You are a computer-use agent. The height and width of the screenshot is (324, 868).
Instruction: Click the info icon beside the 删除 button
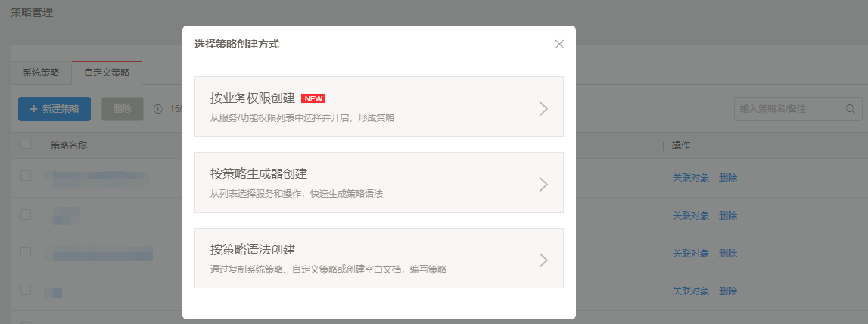pyautogui.click(x=158, y=109)
